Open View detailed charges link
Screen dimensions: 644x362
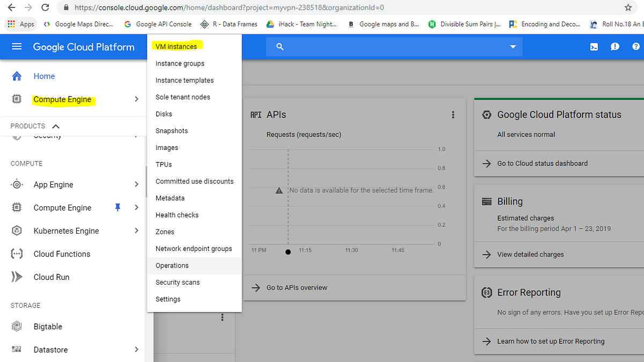tap(530, 254)
